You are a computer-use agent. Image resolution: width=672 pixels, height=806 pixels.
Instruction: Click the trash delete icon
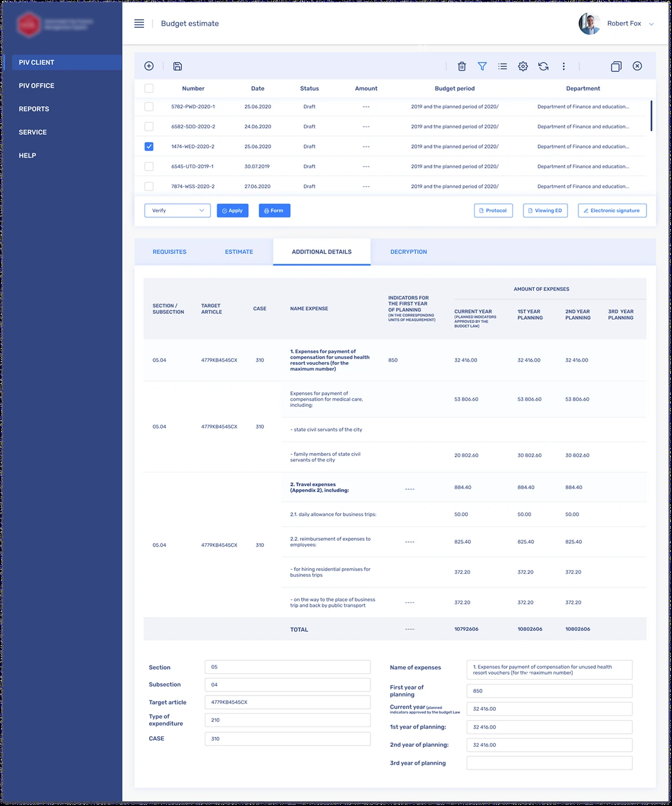pos(462,66)
